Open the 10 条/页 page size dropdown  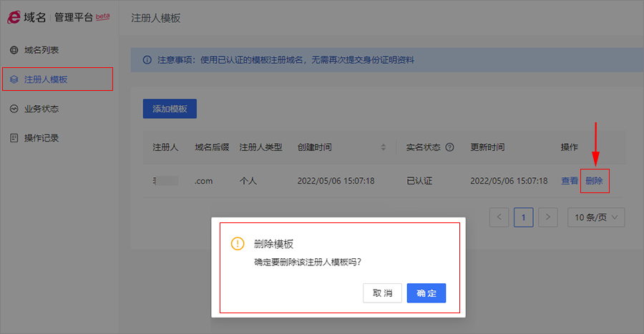pyautogui.click(x=595, y=217)
